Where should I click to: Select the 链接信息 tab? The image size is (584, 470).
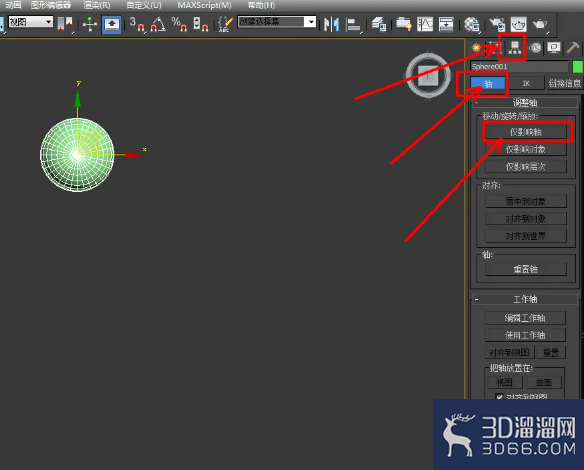point(564,83)
